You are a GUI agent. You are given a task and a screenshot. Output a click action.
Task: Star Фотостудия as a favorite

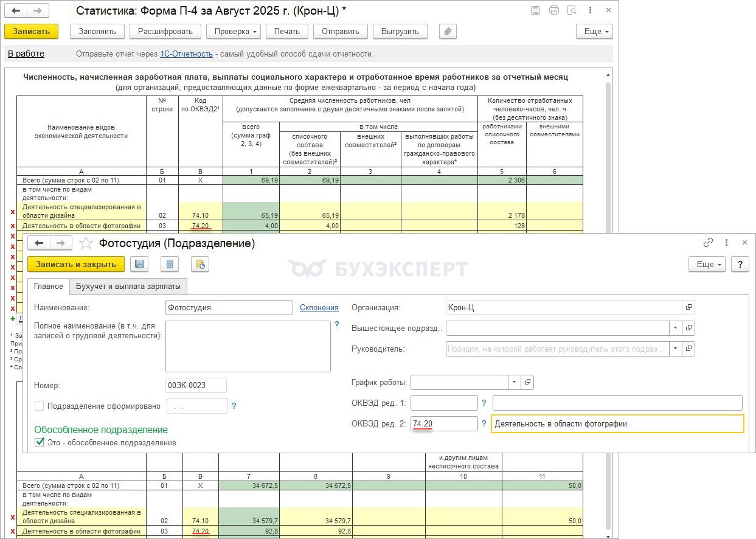[86, 243]
